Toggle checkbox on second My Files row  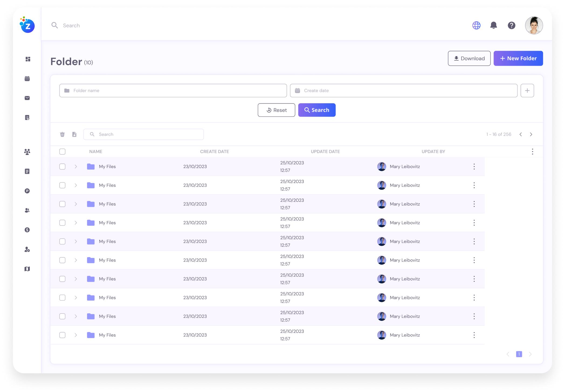pyautogui.click(x=62, y=185)
